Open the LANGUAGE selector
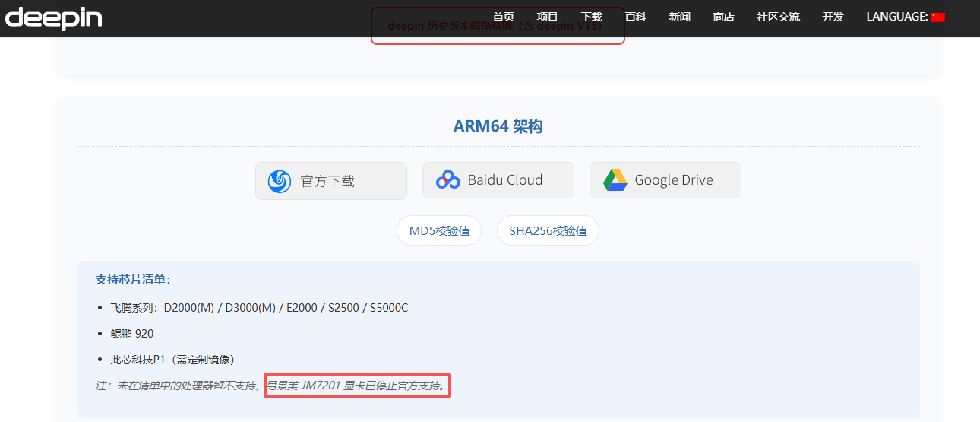 (x=906, y=17)
